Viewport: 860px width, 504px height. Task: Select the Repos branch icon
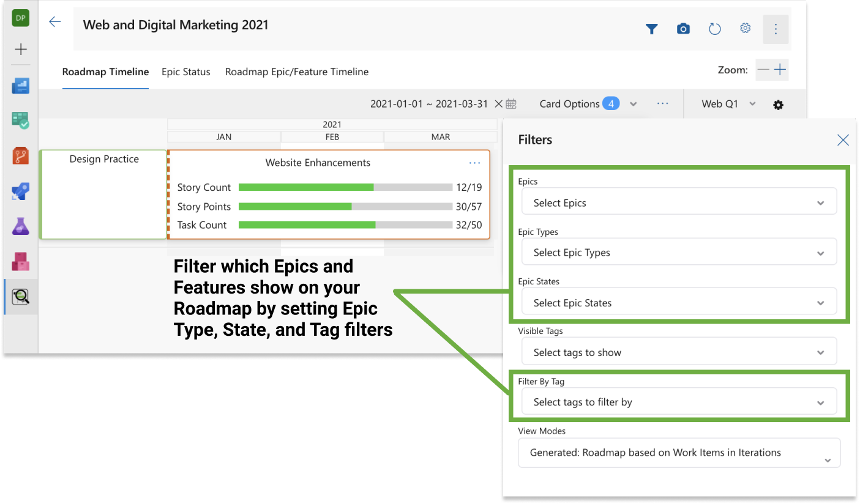click(20, 156)
